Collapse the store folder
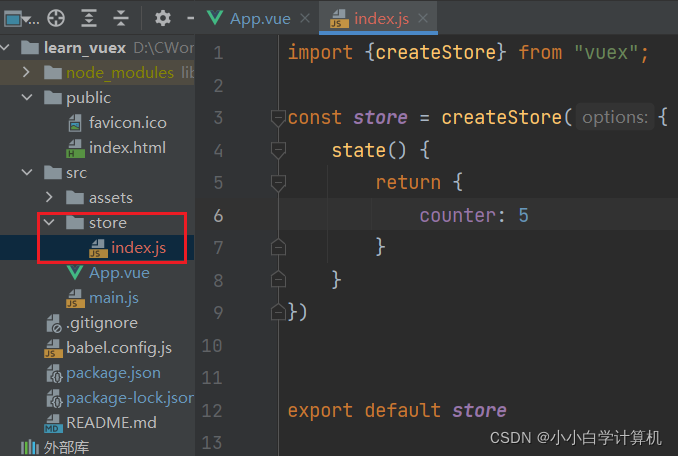 tap(49, 223)
